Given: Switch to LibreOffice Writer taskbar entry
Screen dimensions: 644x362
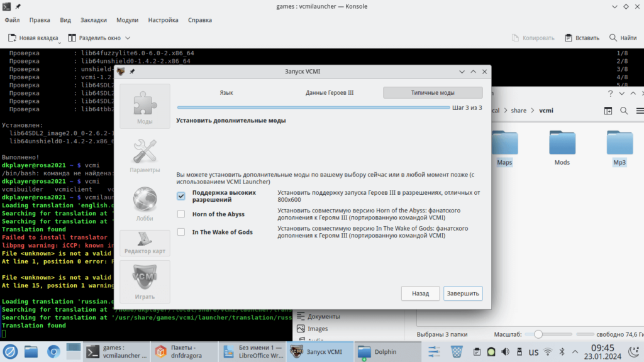Looking at the screenshot, I should (x=252, y=352).
